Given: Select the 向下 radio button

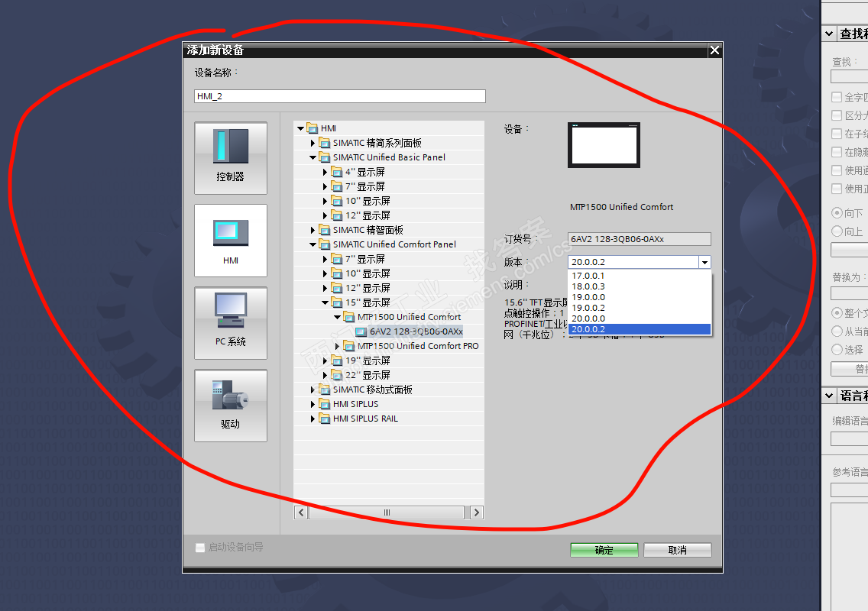Looking at the screenshot, I should [x=837, y=213].
